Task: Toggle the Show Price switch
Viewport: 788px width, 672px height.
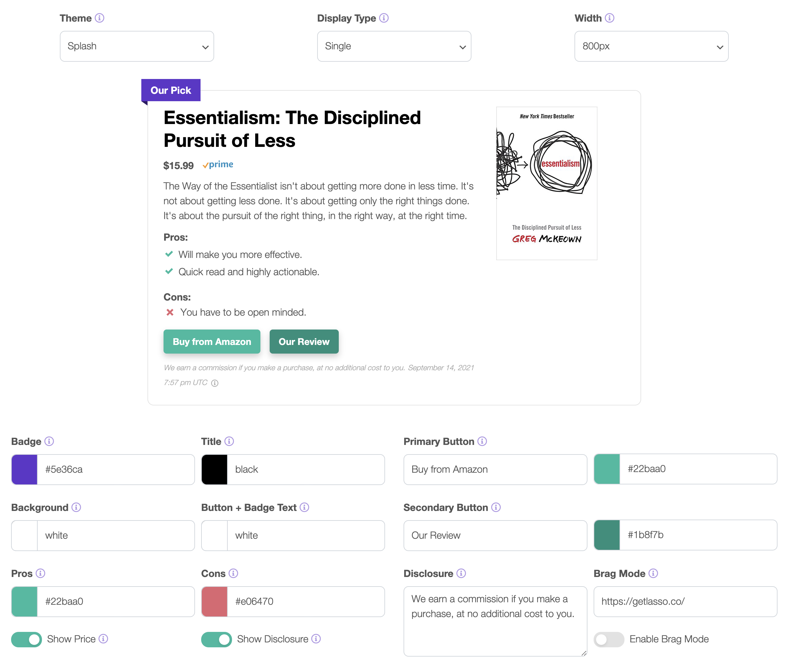Action: (27, 639)
